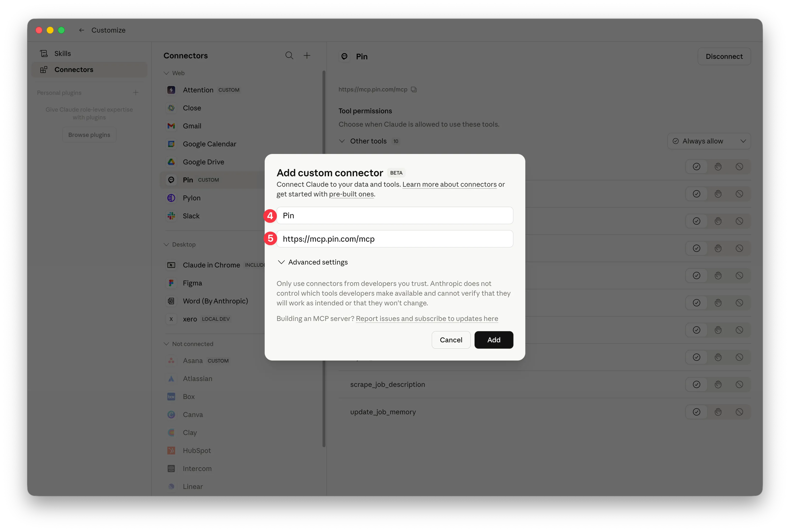Click the plus icon in the Connectors header
Viewport: 790px width, 532px height.
(307, 55)
